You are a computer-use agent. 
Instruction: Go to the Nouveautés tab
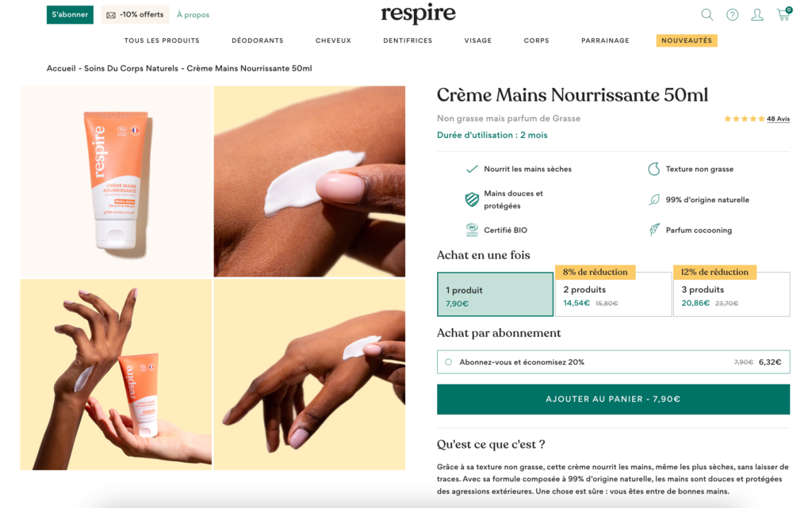[687, 40]
